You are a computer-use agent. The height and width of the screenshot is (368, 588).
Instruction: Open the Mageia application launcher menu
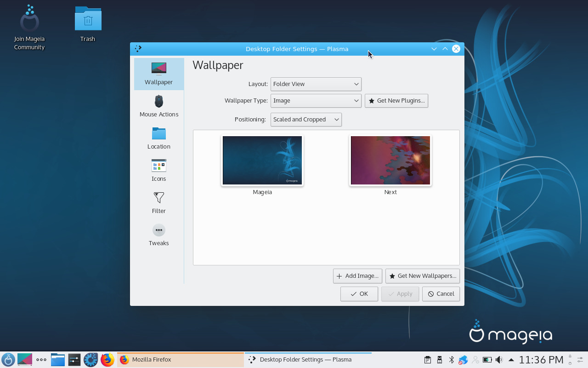coord(8,360)
